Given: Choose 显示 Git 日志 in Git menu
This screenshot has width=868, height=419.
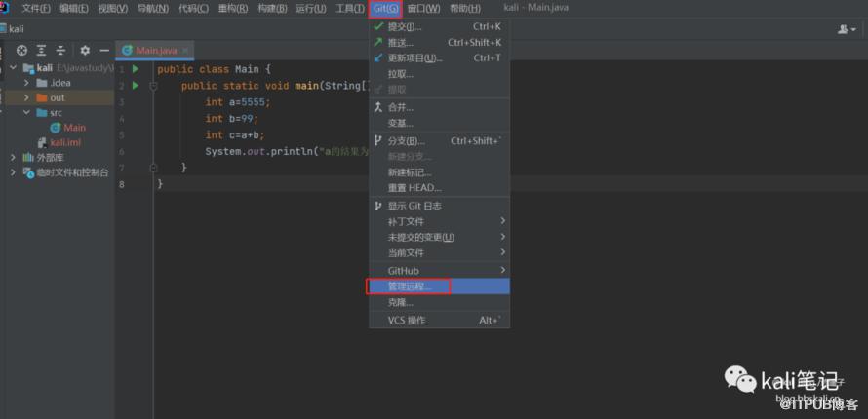Looking at the screenshot, I should pos(440,206).
